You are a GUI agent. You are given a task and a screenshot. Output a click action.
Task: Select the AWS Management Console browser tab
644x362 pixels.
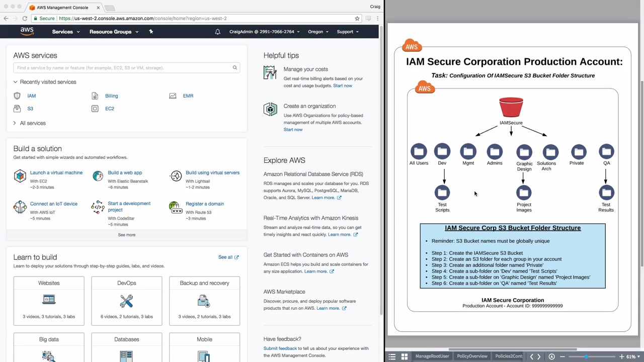coord(62,8)
